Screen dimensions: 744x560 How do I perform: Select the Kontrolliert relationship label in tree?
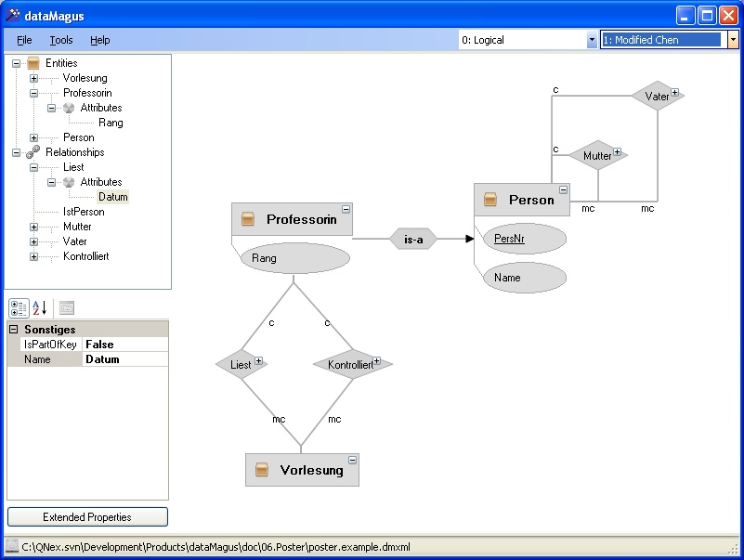[85, 256]
